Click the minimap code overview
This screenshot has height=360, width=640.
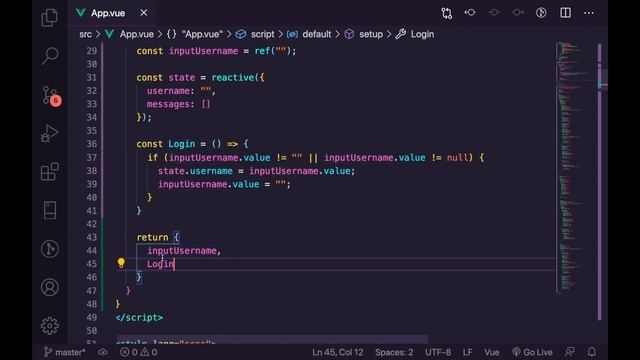point(576,167)
